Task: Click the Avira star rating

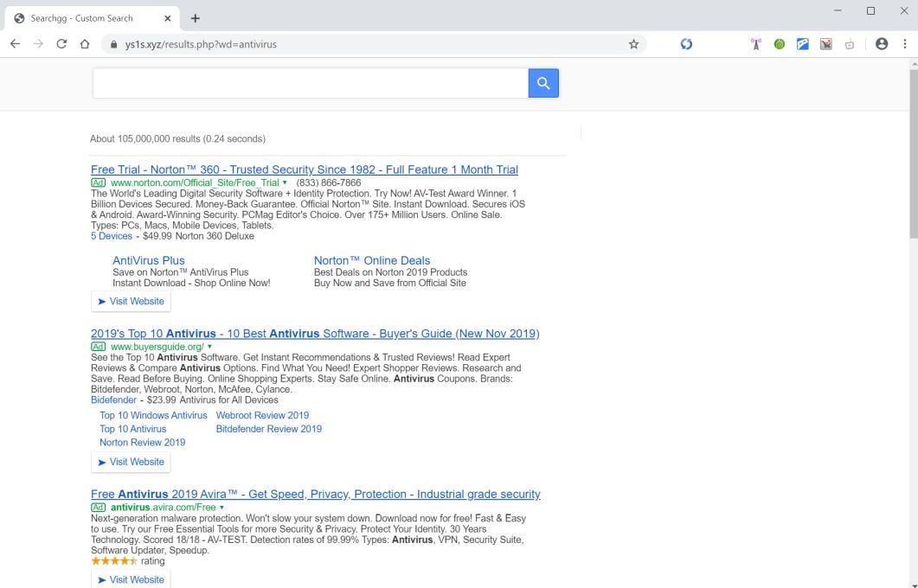Action: pyautogui.click(x=114, y=561)
